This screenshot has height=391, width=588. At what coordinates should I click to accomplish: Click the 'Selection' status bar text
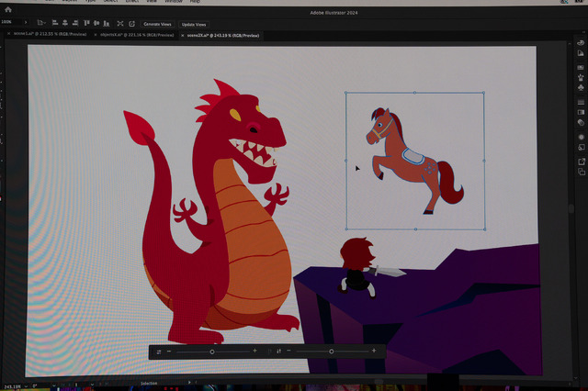click(x=149, y=384)
